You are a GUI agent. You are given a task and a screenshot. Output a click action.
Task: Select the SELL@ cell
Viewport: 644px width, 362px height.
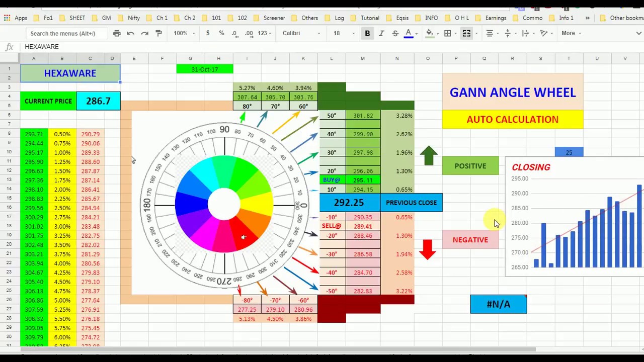pyautogui.click(x=332, y=226)
